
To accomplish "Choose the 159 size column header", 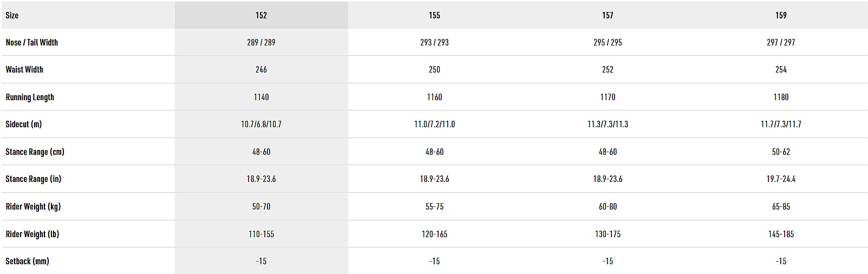I will click(x=781, y=15).
